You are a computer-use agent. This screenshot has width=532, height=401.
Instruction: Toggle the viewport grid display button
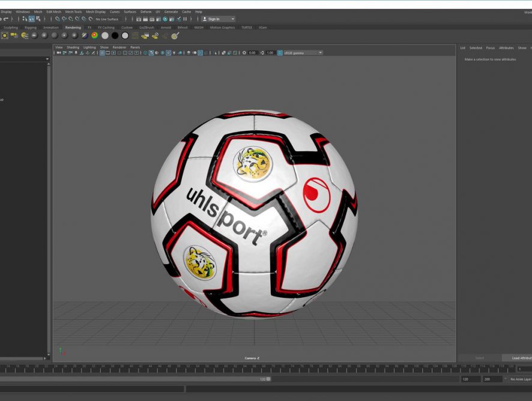[102, 53]
